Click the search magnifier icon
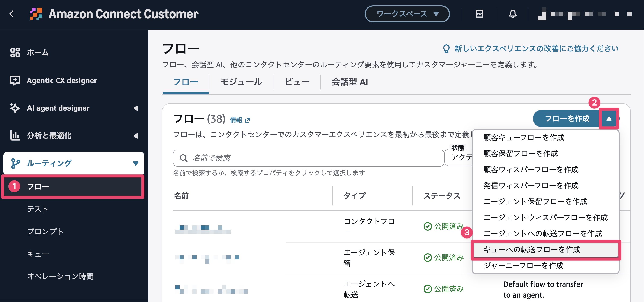 click(184, 158)
